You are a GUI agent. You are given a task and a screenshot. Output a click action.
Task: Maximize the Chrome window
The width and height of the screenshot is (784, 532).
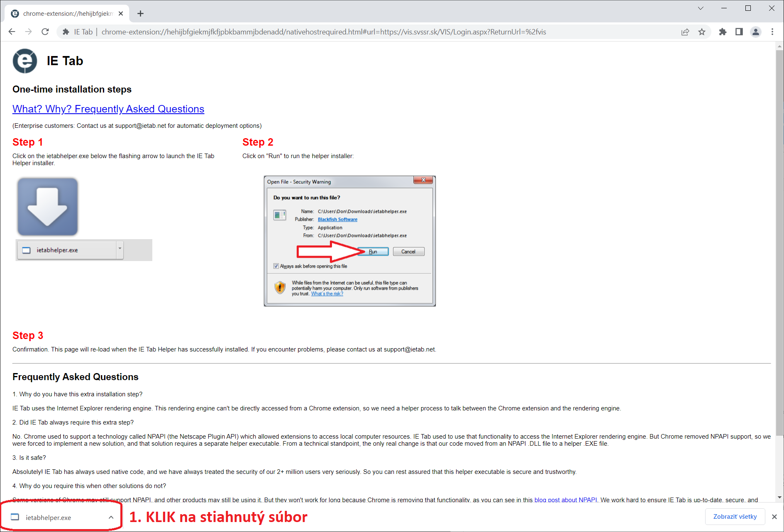tap(748, 8)
